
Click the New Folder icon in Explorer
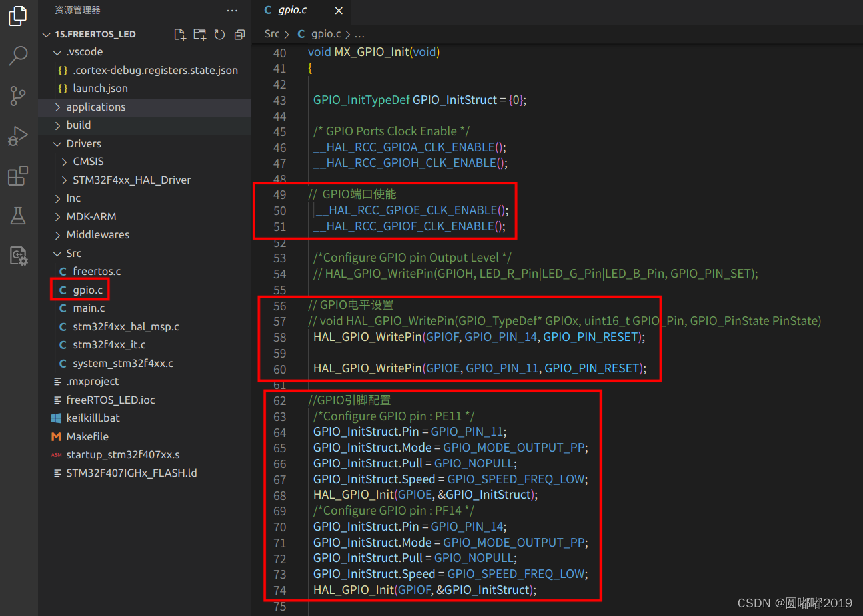pos(199,34)
